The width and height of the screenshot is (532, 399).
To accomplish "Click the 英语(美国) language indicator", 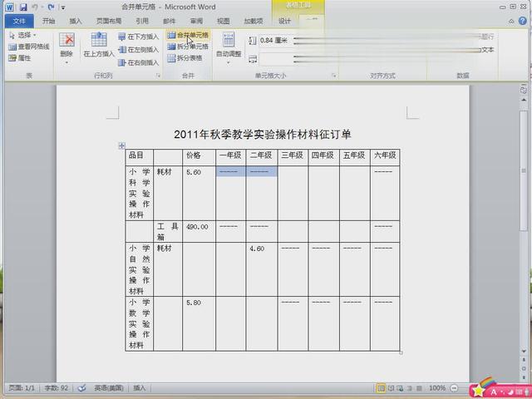I will [x=109, y=388].
